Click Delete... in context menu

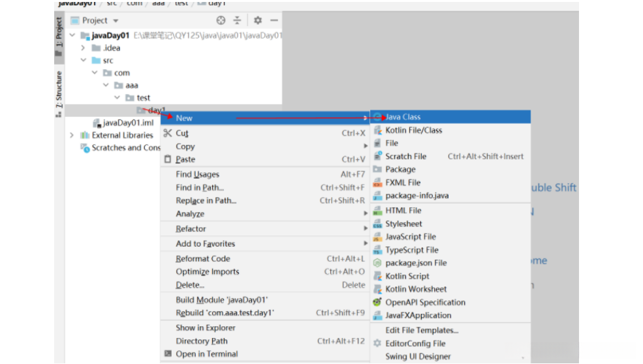point(265,285)
